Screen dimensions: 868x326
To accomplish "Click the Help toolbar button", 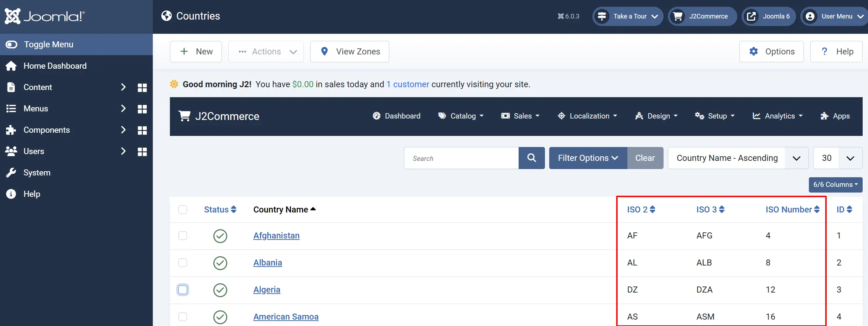I will click(836, 52).
